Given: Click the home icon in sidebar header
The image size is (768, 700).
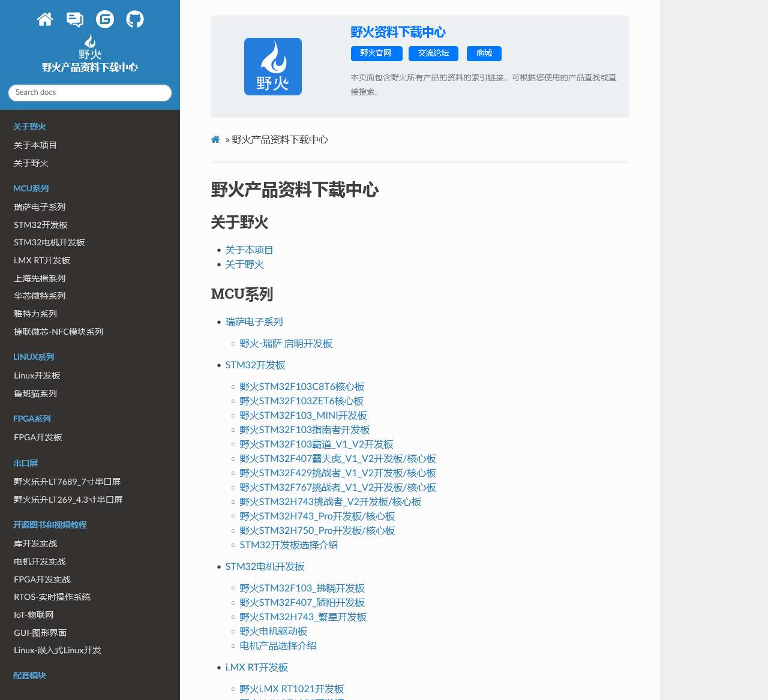Looking at the screenshot, I should (x=45, y=19).
